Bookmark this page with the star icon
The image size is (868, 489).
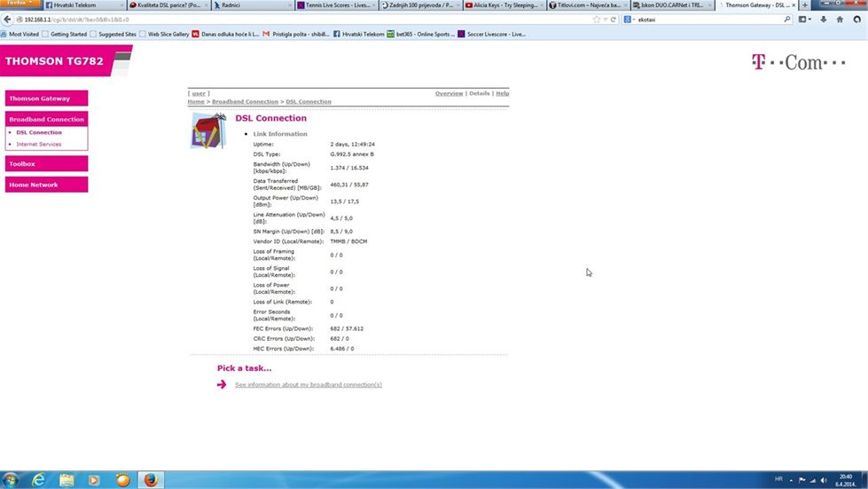click(596, 20)
